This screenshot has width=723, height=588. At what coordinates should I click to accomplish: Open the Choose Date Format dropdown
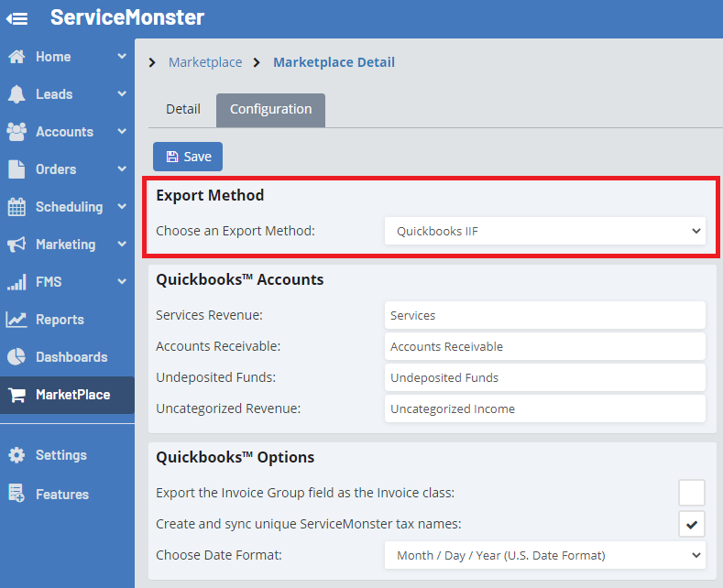click(x=544, y=555)
